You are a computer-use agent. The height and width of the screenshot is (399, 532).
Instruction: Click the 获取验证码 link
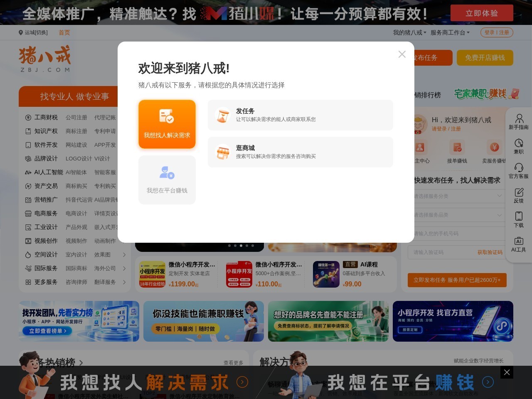[490, 252]
